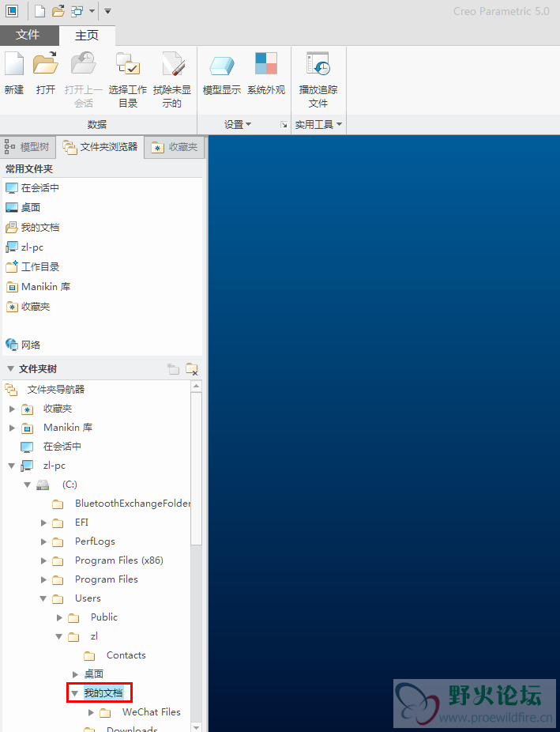Expand Program Files (x86) folder node

(x=43, y=560)
